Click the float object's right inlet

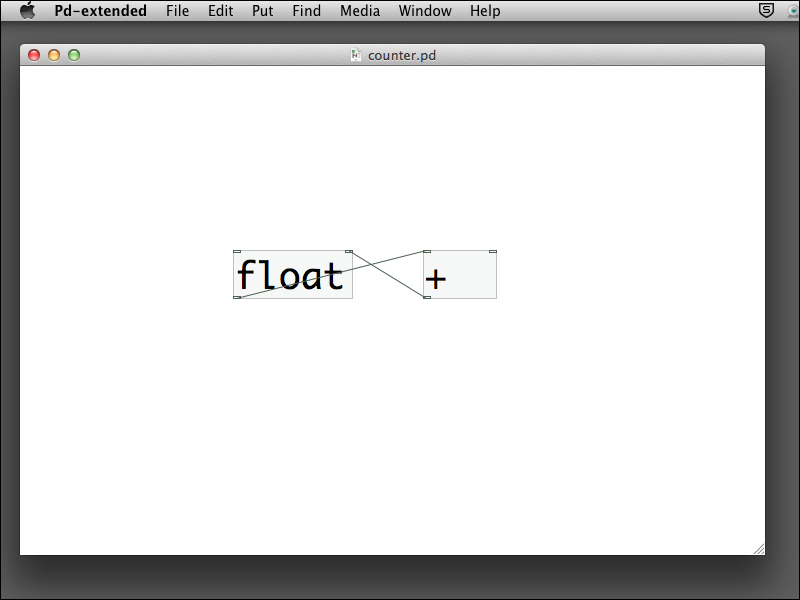pyautogui.click(x=348, y=252)
